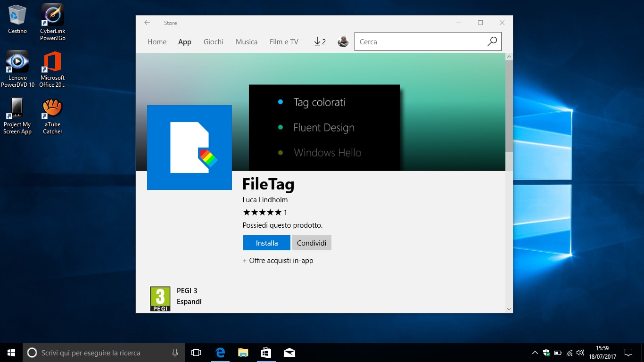Click the Cortana circle icon
The image size is (644, 362).
(32, 353)
